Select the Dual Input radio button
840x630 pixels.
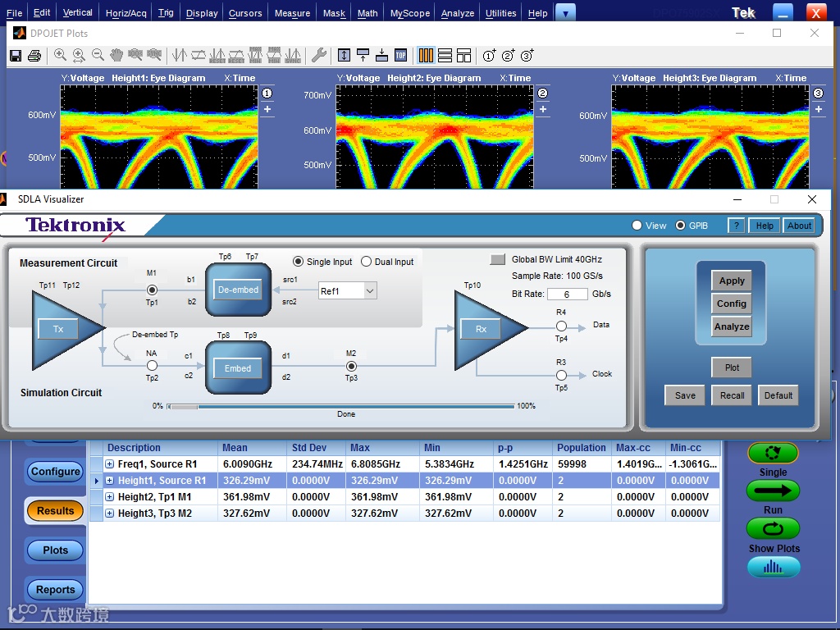(366, 262)
